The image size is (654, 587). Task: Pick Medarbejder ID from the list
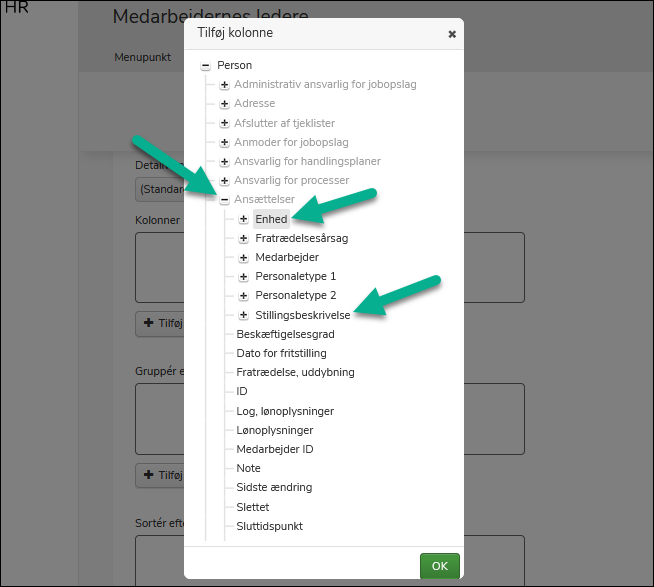pyautogui.click(x=275, y=449)
